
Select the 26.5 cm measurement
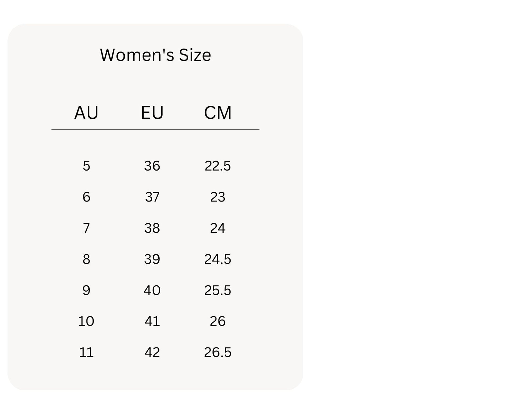(x=218, y=352)
